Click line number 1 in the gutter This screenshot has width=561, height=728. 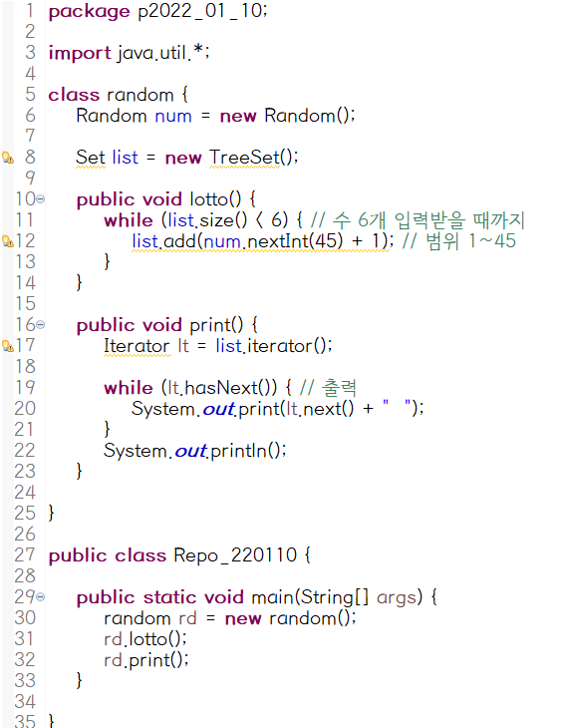[x=30, y=11]
